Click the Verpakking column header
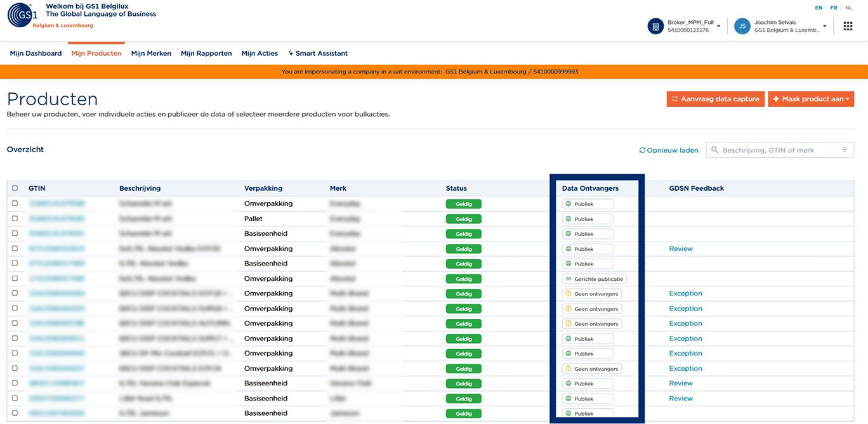The image size is (868, 424). pyautogui.click(x=263, y=188)
